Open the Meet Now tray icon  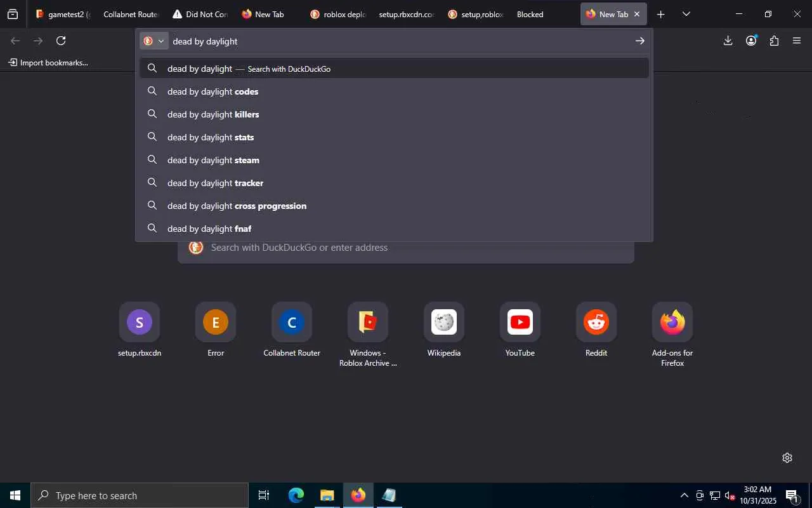click(x=699, y=495)
